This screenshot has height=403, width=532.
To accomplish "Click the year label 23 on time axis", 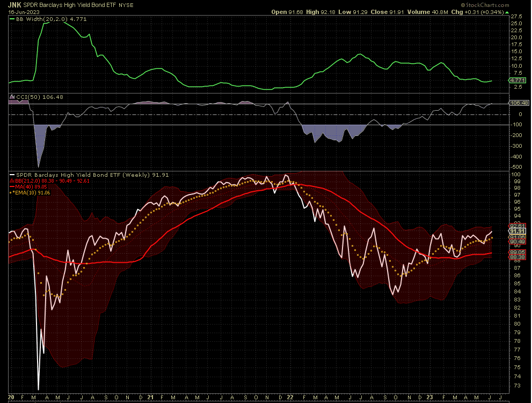I will coord(429,397).
